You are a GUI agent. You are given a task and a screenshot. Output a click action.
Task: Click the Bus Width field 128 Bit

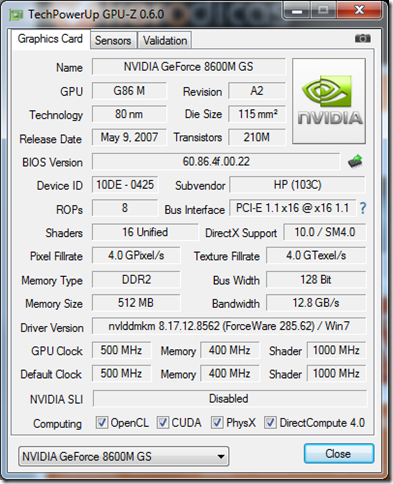click(x=316, y=279)
